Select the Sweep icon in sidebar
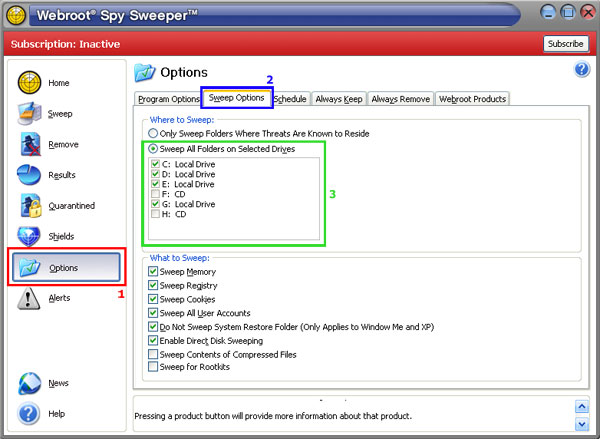The image size is (600, 439). [x=29, y=113]
